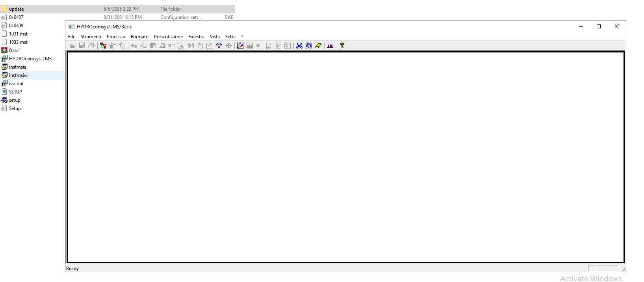This screenshot has height=282, width=644.
Task: Click the ABC text toolbar icon
Action: click(259, 46)
